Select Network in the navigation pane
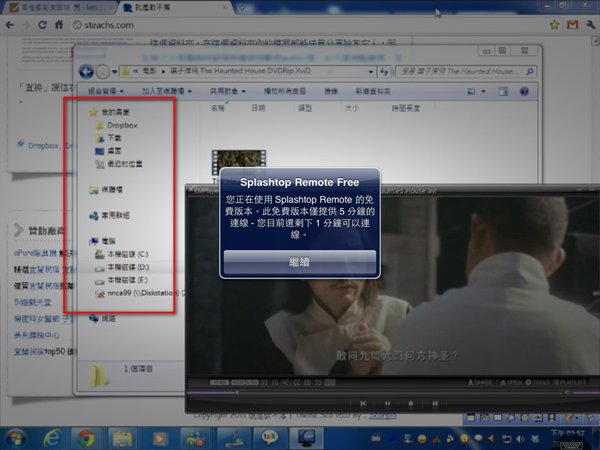 tap(102, 318)
